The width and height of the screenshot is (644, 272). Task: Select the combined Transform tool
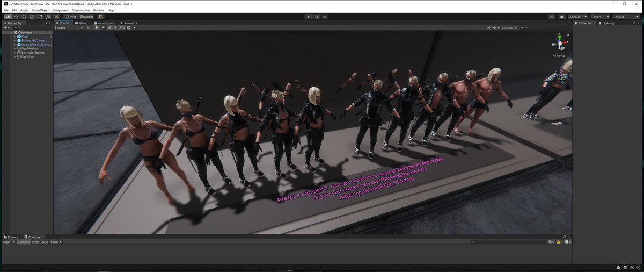tap(48, 17)
